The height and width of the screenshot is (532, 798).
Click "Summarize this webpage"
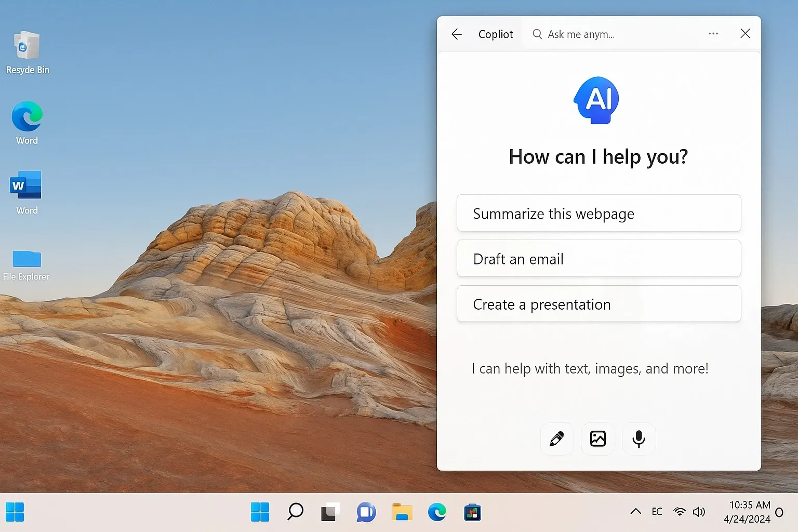coord(598,213)
